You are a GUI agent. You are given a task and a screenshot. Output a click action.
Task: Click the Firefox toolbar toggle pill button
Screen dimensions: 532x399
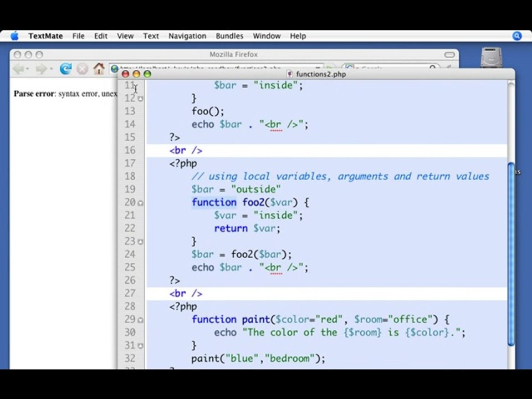coord(449,55)
